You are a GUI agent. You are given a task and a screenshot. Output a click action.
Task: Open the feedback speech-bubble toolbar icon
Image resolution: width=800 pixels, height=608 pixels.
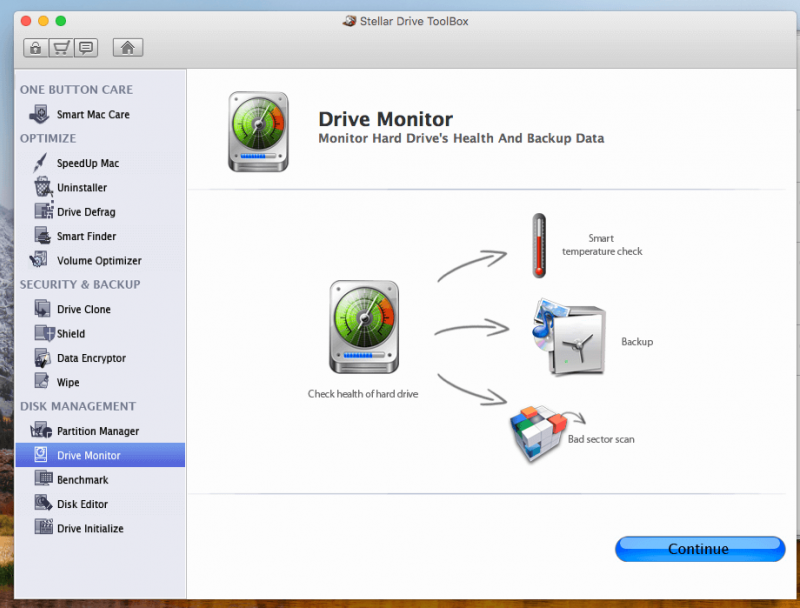[x=86, y=48]
